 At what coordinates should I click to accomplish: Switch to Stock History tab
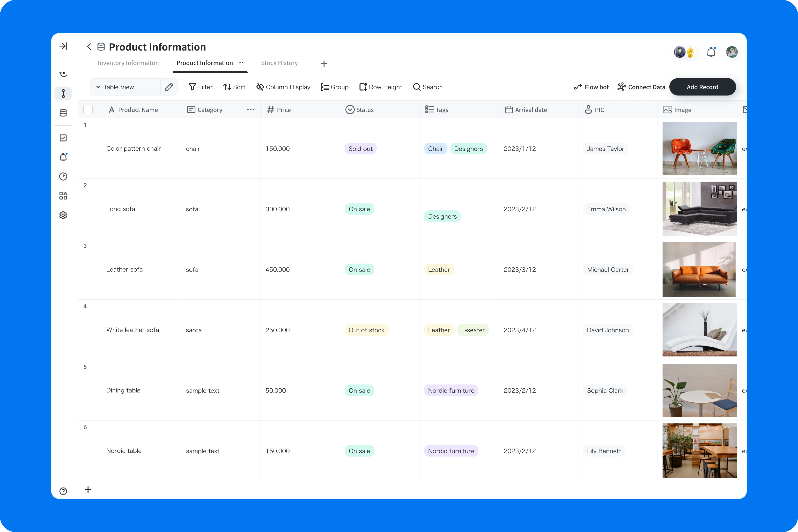(x=279, y=63)
